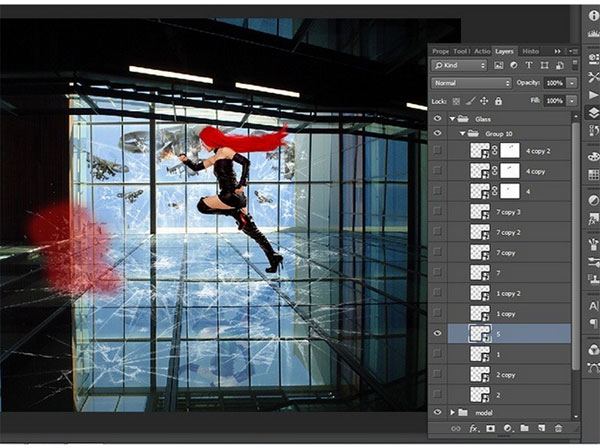Open the Character panel icon in dock
Viewport: 600px width, 448px height.
[593, 306]
